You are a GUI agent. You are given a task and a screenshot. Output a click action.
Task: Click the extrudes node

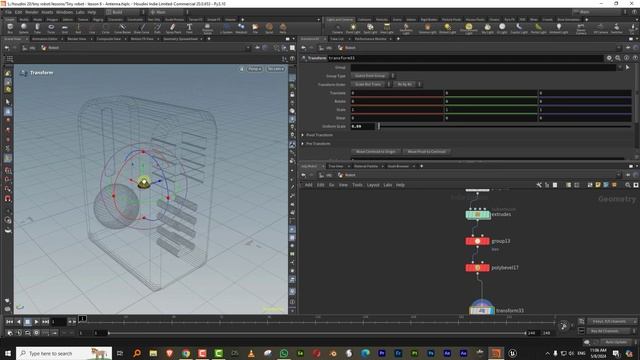click(478, 214)
